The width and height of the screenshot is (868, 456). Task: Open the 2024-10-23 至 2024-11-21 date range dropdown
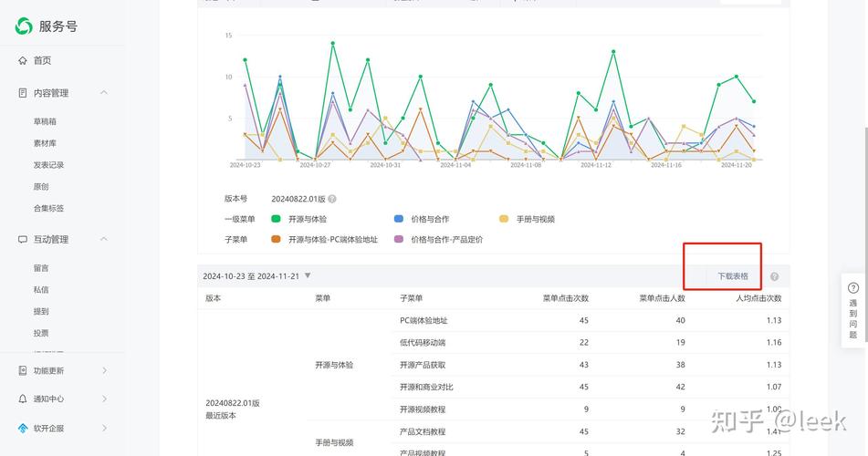308,275
